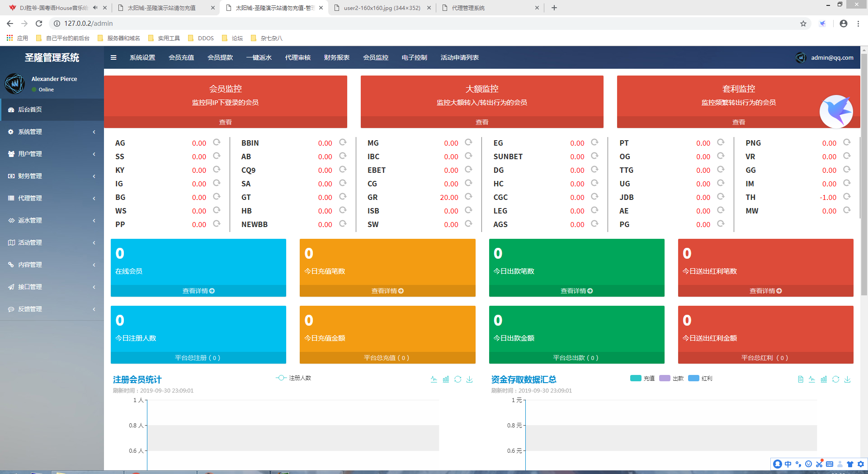Click the admin avatar in top bar
The image size is (868, 474).
[x=801, y=57]
